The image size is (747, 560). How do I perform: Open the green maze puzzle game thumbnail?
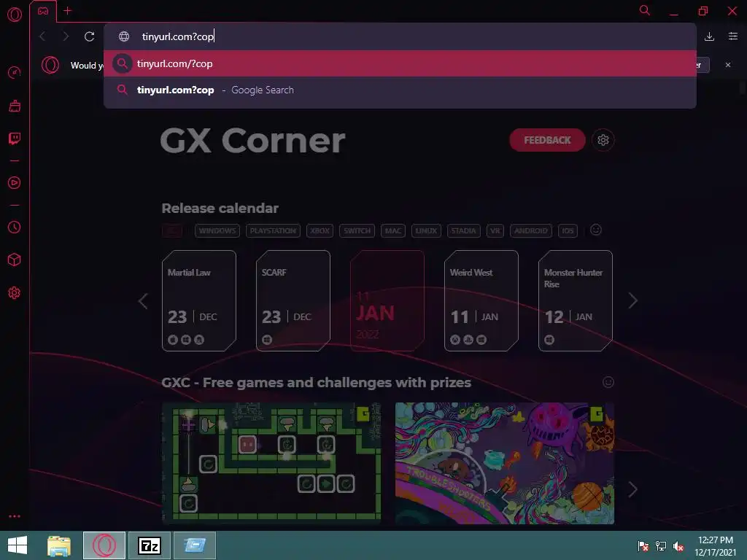coord(271,463)
